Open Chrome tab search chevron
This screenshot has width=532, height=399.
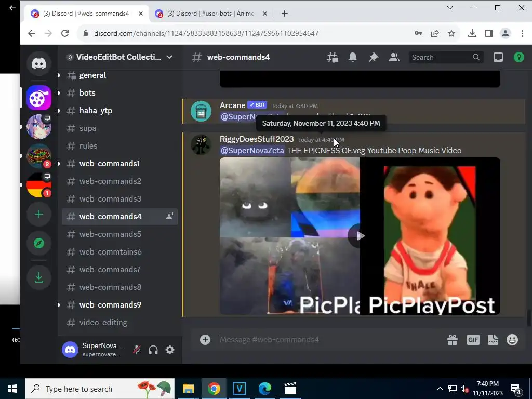coord(450,8)
